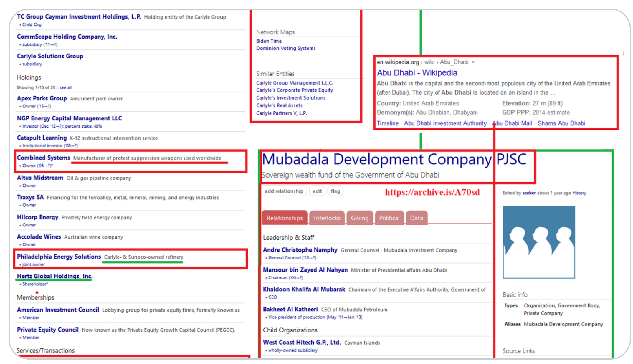Open Andre Christophe Namphy profile
633x364 pixels.
pyautogui.click(x=300, y=250)
